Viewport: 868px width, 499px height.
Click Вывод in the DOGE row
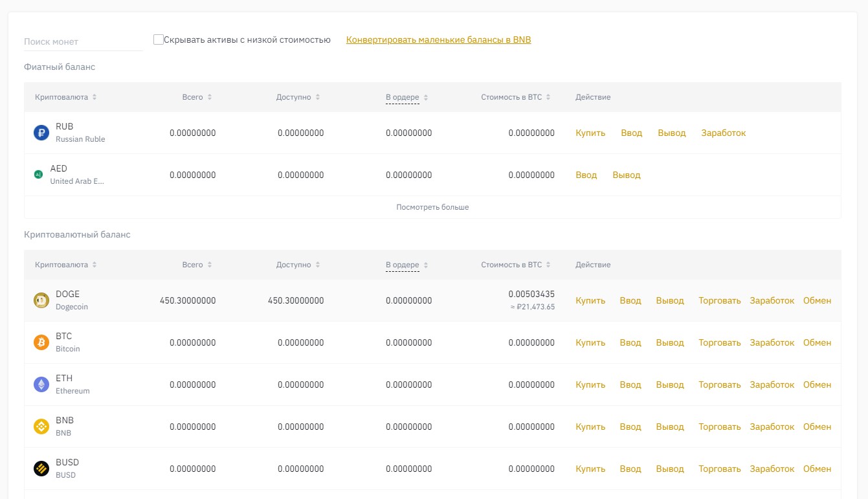click(670, 300)
